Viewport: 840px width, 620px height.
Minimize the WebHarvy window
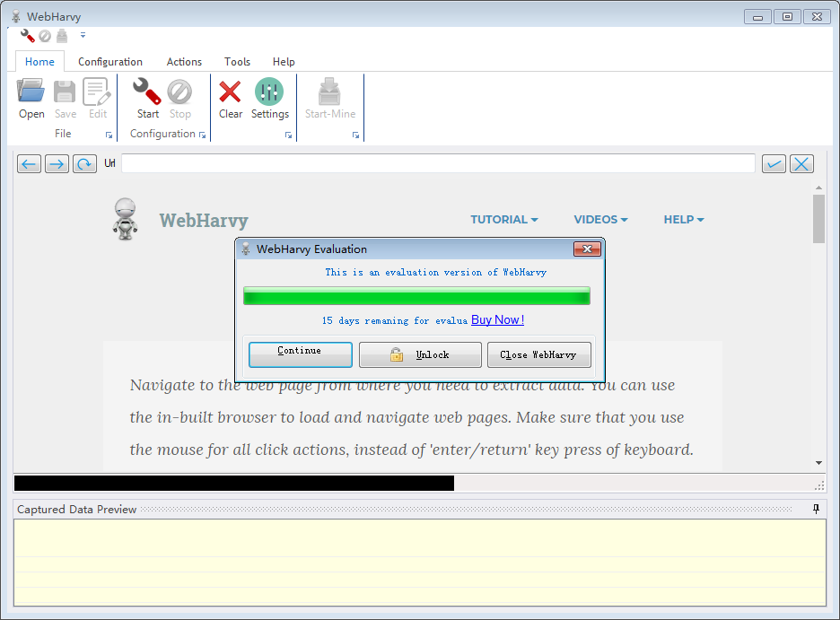[x=757, y=17]
